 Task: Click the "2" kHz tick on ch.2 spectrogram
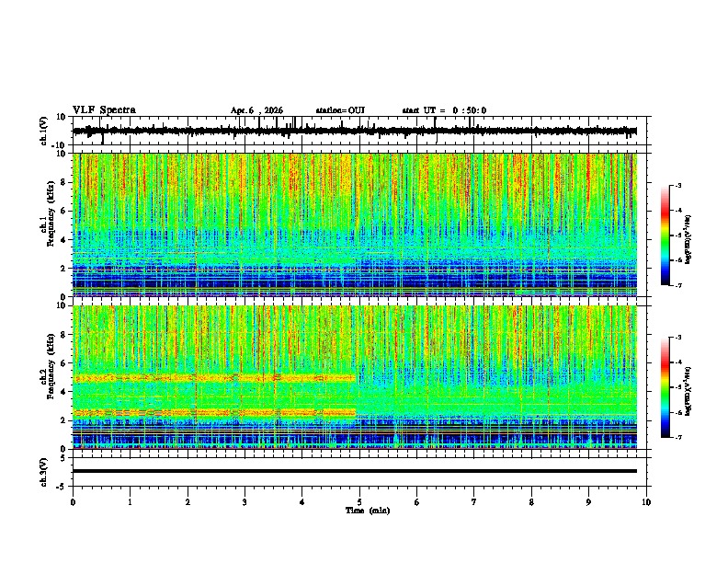[63, 420]
